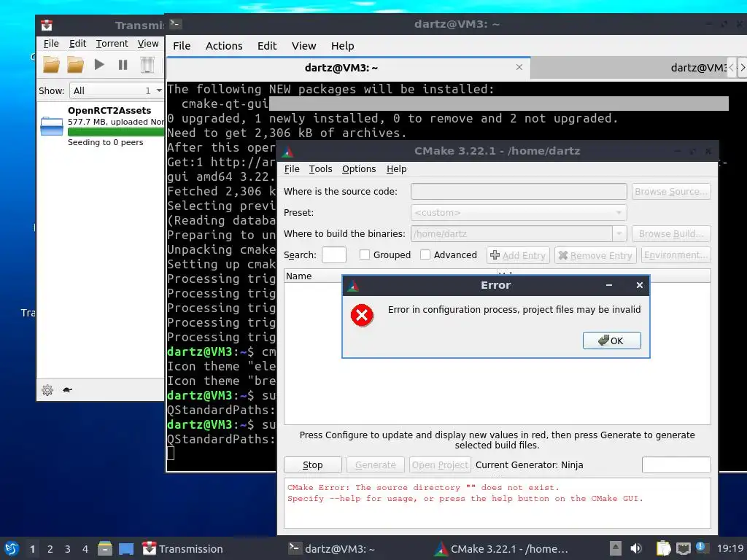Viewport: 747px width, 560px height.
Task: Click the Stop button in CMake
Action: 312,464
